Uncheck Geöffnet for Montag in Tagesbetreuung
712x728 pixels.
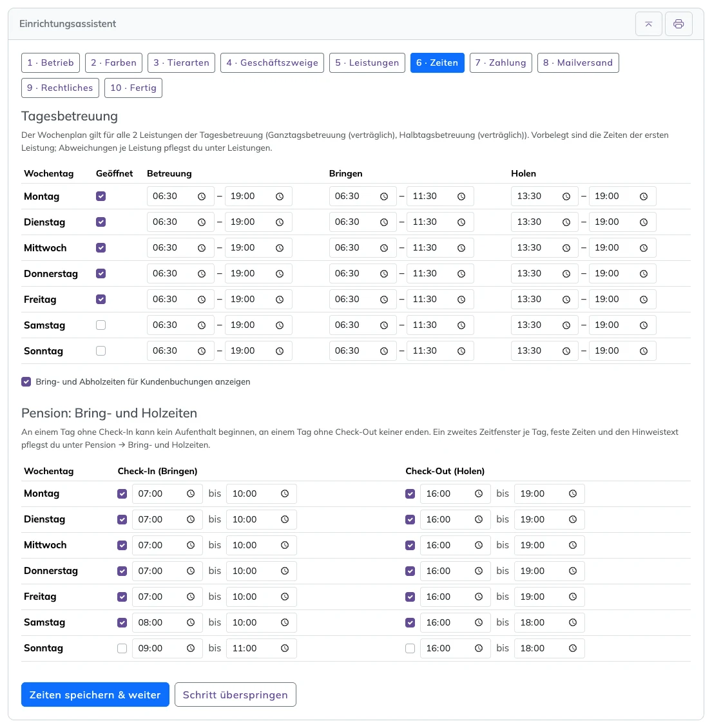coord(101,196)
